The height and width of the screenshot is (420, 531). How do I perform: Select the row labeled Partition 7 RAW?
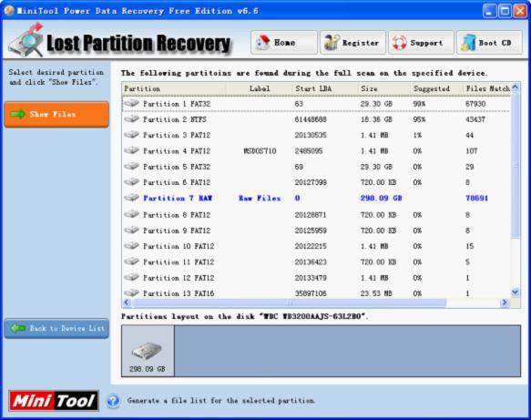[316, 198]
